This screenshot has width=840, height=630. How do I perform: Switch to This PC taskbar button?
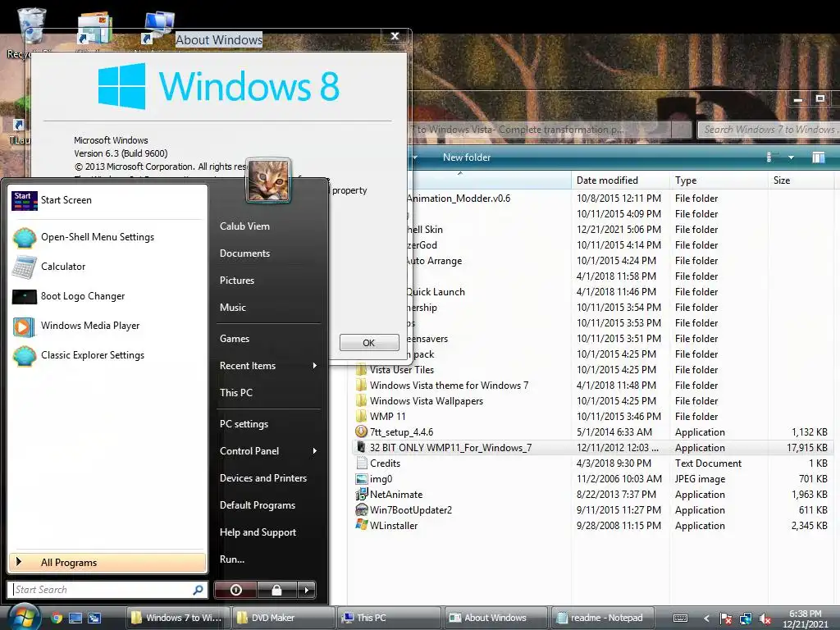point(390,618)
